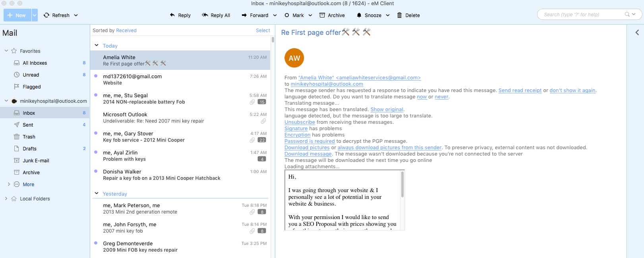644x258 pixels.
Task: Click the AW sender avatar
Action: [x=294, y=58]
